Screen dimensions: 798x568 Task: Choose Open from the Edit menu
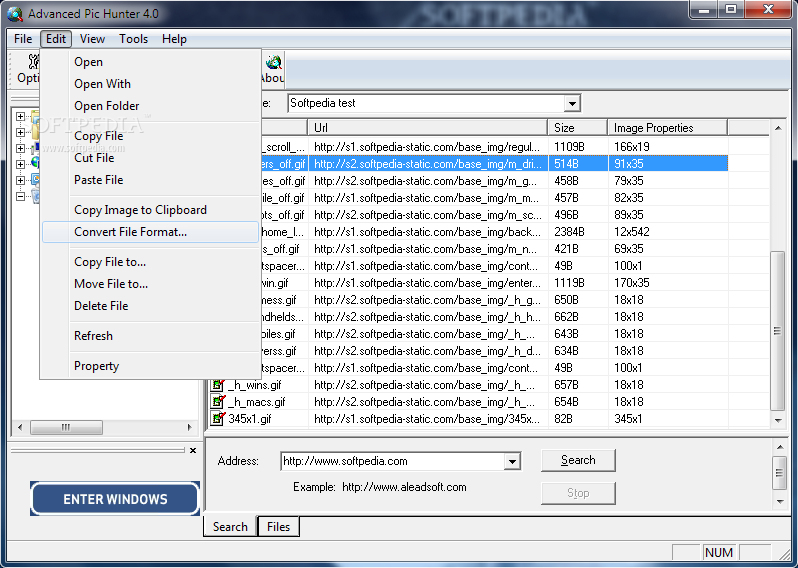tap(151, 62)
